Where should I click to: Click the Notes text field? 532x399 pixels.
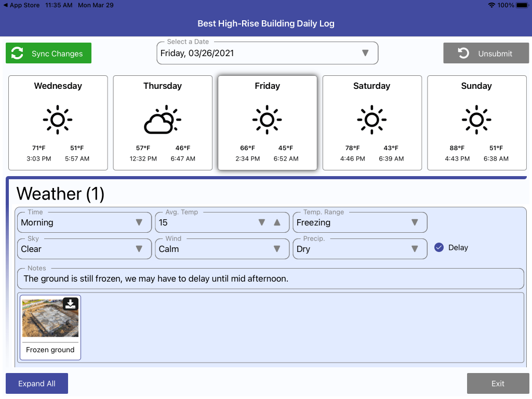271,278
